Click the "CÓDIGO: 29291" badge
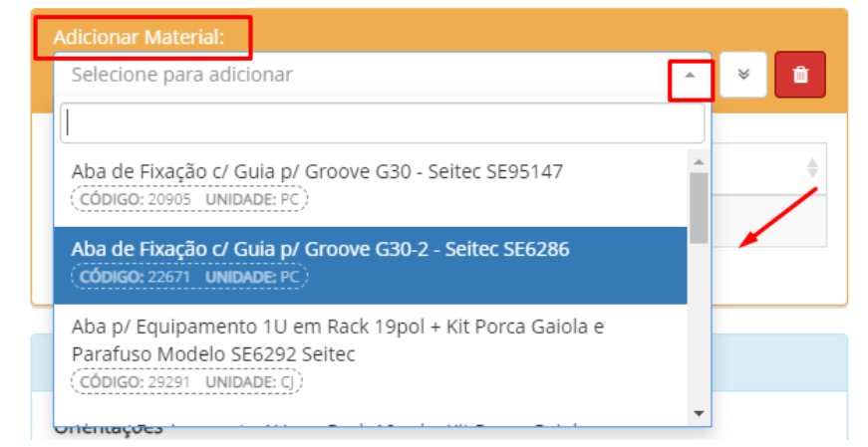868x447 pixels. tap(133, 380)
